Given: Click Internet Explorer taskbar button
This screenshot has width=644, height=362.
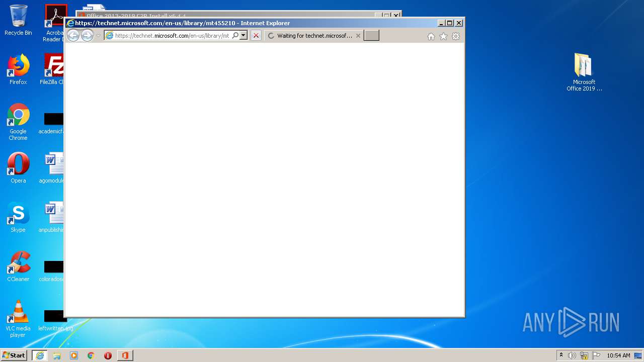Looking at the screenshot, I should pyautogui.click(x=39, y=355).
